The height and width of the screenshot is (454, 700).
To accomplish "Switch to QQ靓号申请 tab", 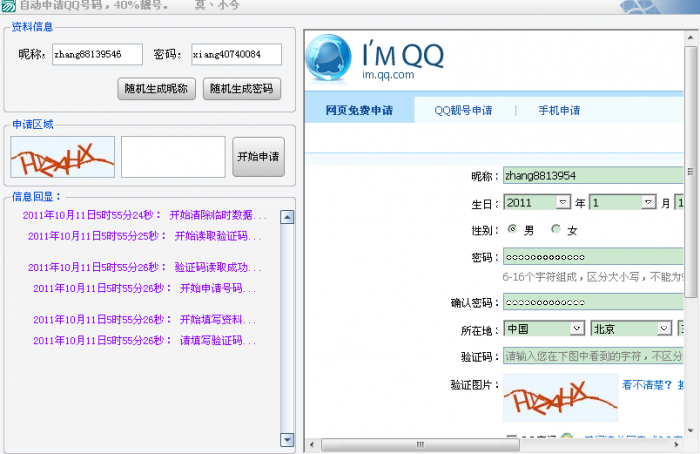I will tap(463, 110).
